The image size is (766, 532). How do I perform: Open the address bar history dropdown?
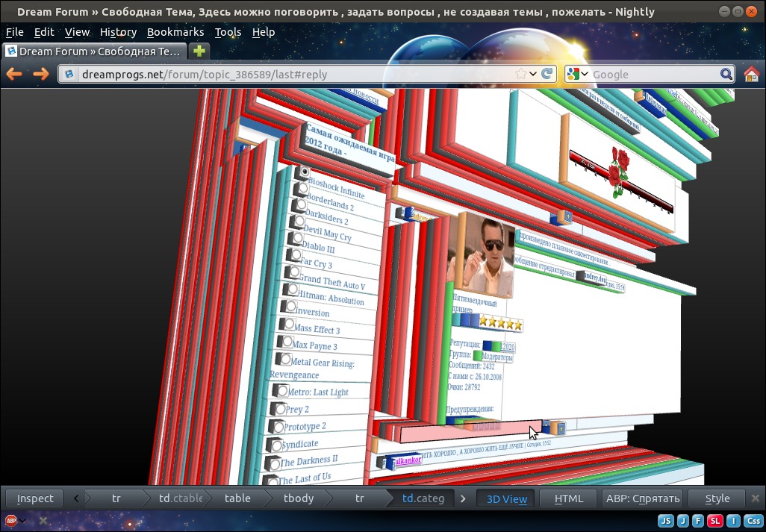click(x=533, y=74)
